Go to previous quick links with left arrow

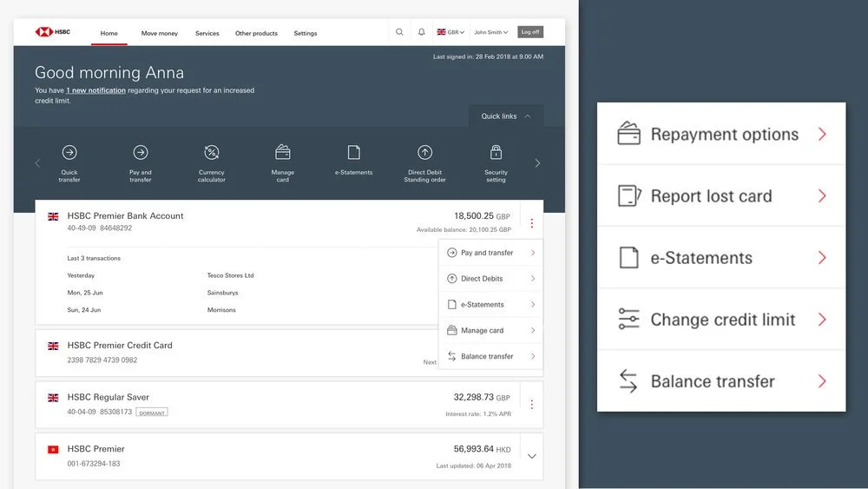pyautogui.click(x=37, y=162)
